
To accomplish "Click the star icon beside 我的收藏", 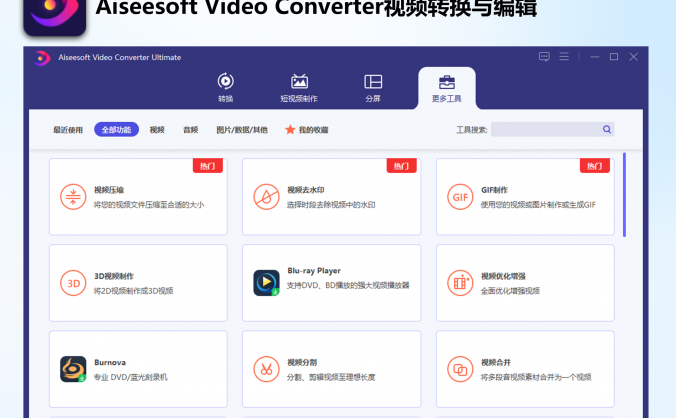I will click(x=290, y=129).
